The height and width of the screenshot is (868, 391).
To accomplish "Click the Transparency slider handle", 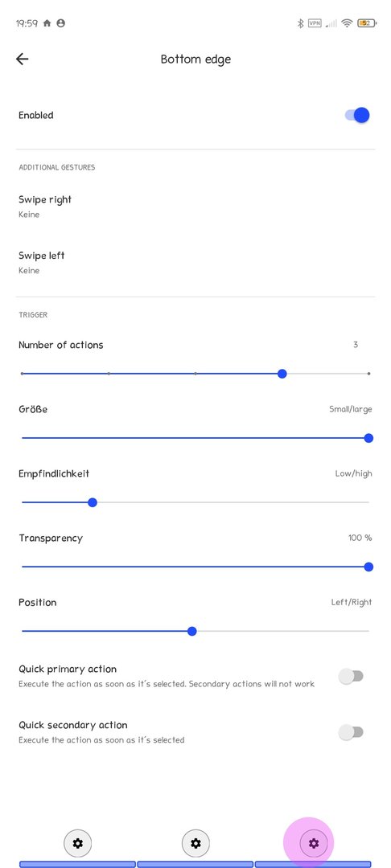I will (368, 567).
